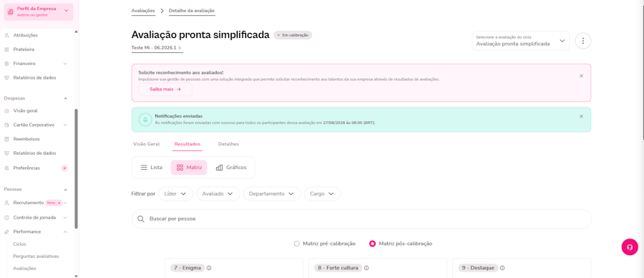Image resolution: width=644 pixels, height=278 pixels.
Task: Open the Líder filter dropdown
Action: 176,193
